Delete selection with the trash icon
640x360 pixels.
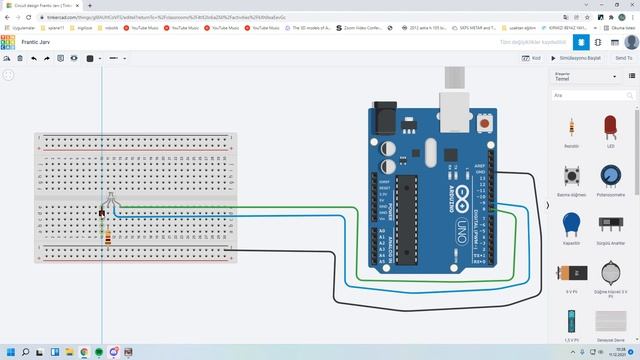tap(20, 58)
